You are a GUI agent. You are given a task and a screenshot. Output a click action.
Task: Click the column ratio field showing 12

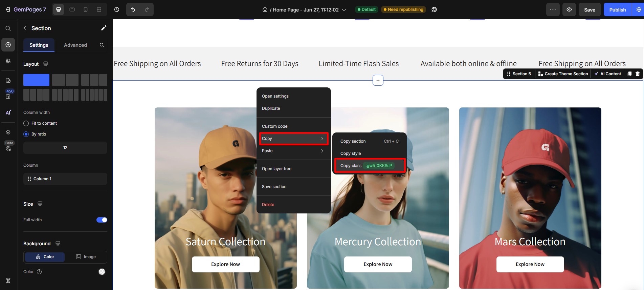point(65,148)
